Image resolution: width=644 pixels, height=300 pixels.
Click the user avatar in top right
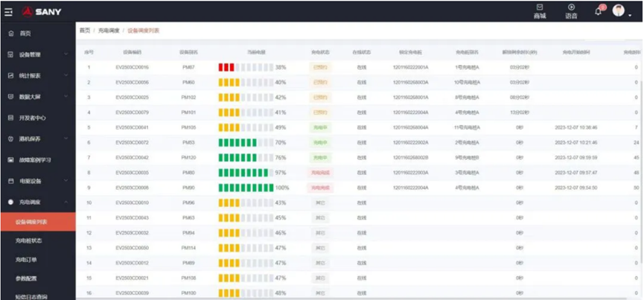pos(619,10)
